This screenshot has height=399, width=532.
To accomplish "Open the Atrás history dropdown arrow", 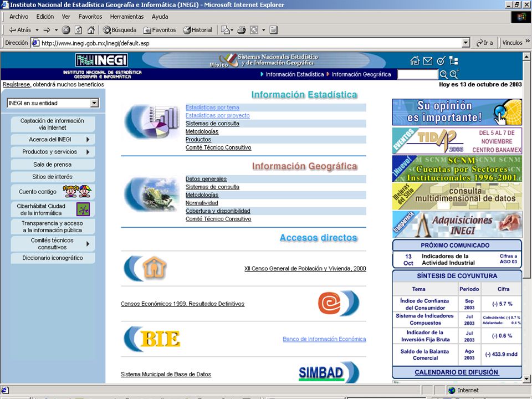I will pos(37,30).
